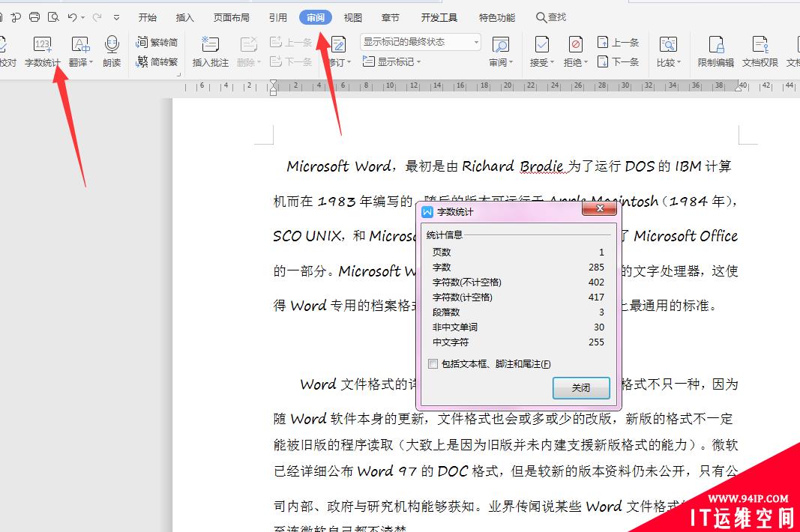
Task: Switch to the 特色功能 tab
Action: point(497,18)
